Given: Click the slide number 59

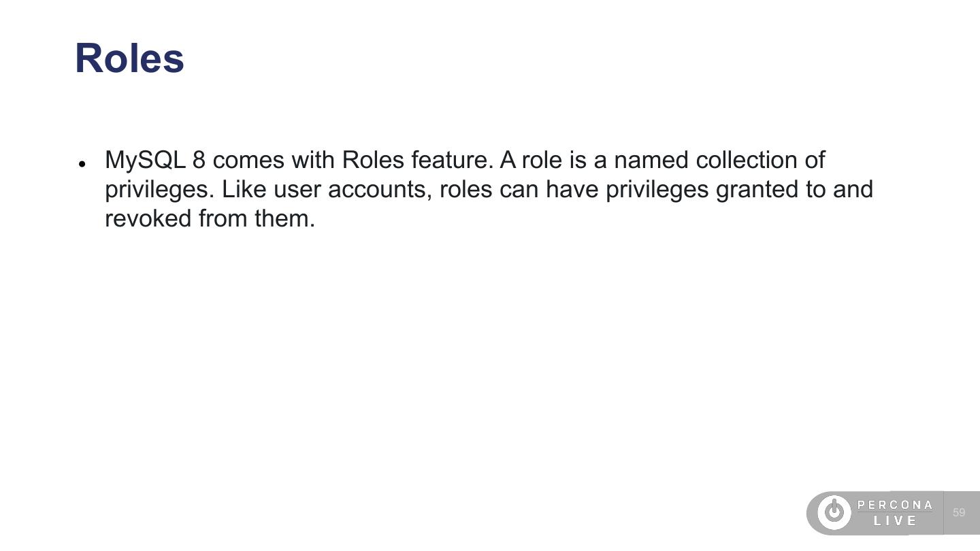Looking at the screenshot, I should [959, 512].
